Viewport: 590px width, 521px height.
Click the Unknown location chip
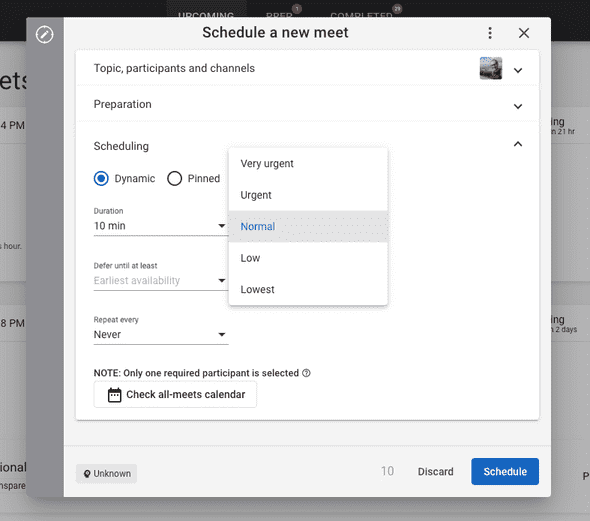coord(106,473)
